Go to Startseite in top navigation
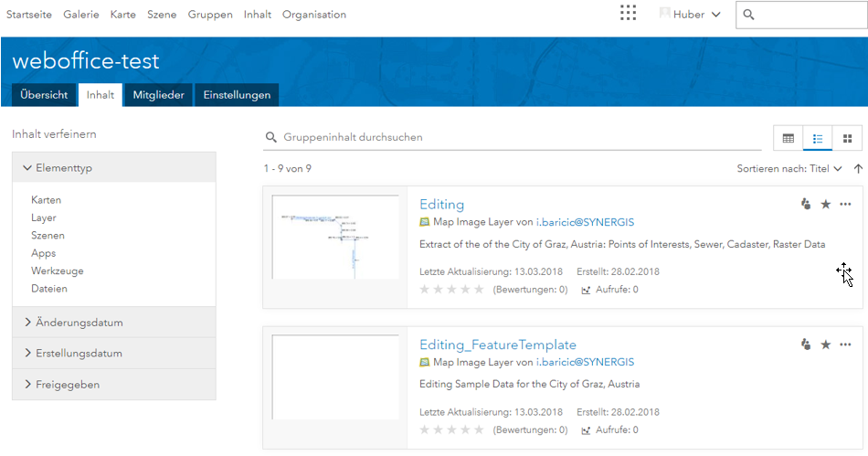 point(29,15)
